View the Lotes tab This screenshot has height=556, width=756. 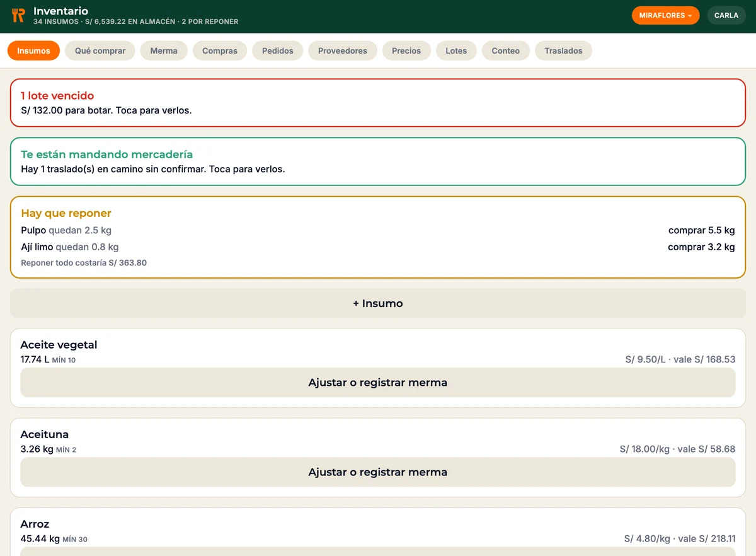click(x=456, y=51)
